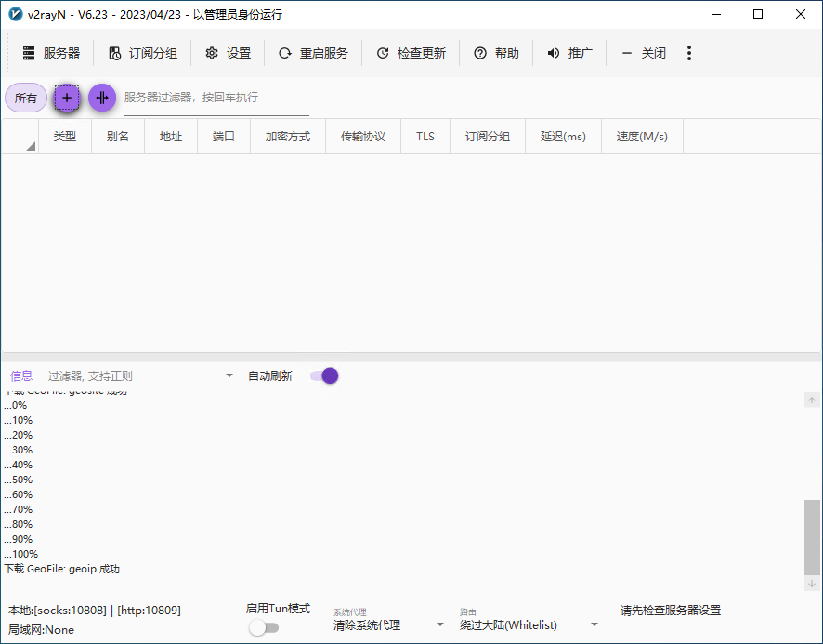Sort by 订阅分组 column header
This screenshot has height=644, width=823.
pyautogui.click(x=488, y=137)
